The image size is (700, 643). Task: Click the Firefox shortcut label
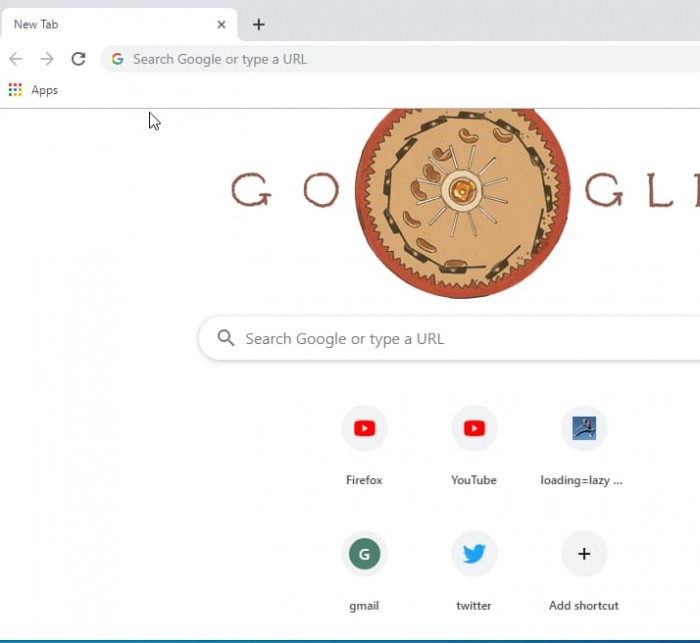[364, 480]
